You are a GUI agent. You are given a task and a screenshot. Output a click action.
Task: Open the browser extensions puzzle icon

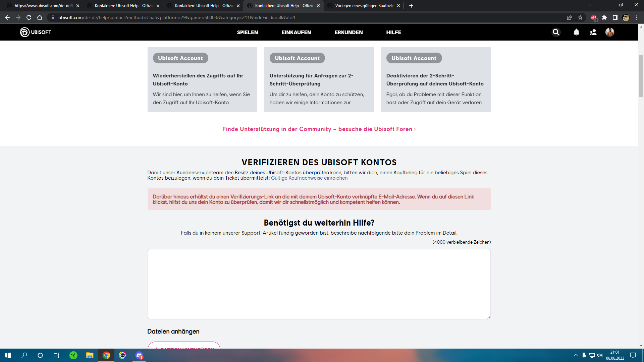click(604, 17)
